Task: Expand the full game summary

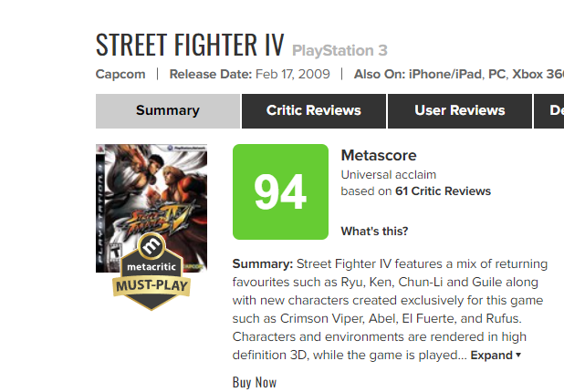Action: click(x=496, y=356)
